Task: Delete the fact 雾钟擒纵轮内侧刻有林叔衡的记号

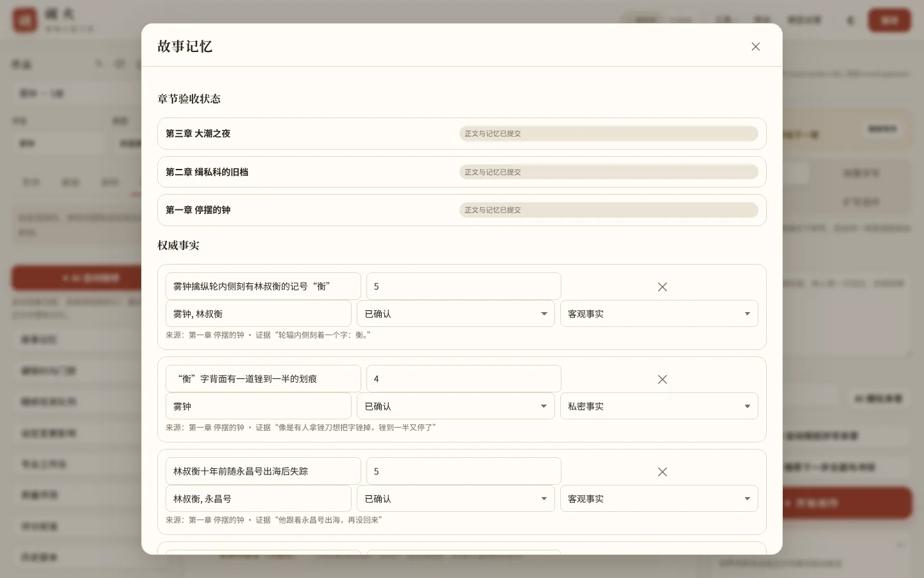Action: click(662, 286)
